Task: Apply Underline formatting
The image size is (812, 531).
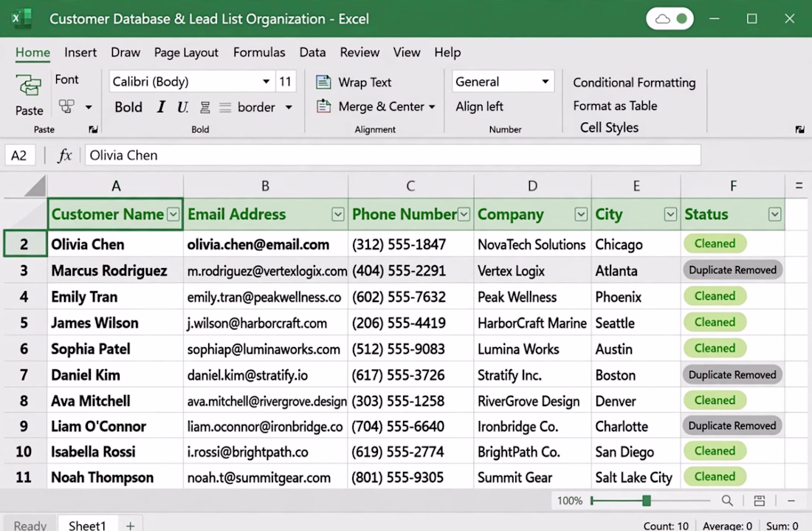Action: click(x=182, y=107)
